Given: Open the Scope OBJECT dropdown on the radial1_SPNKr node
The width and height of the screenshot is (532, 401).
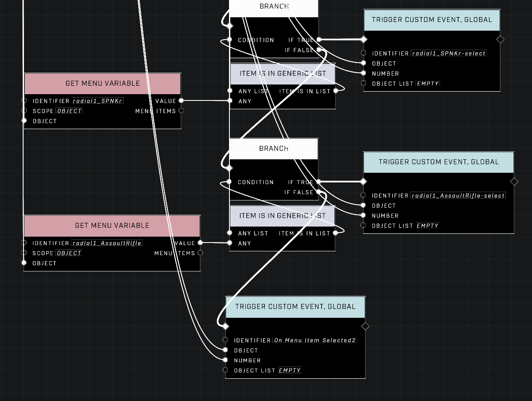Looking at the screenshot, I should pyautogui.click(x=69, y=111).
